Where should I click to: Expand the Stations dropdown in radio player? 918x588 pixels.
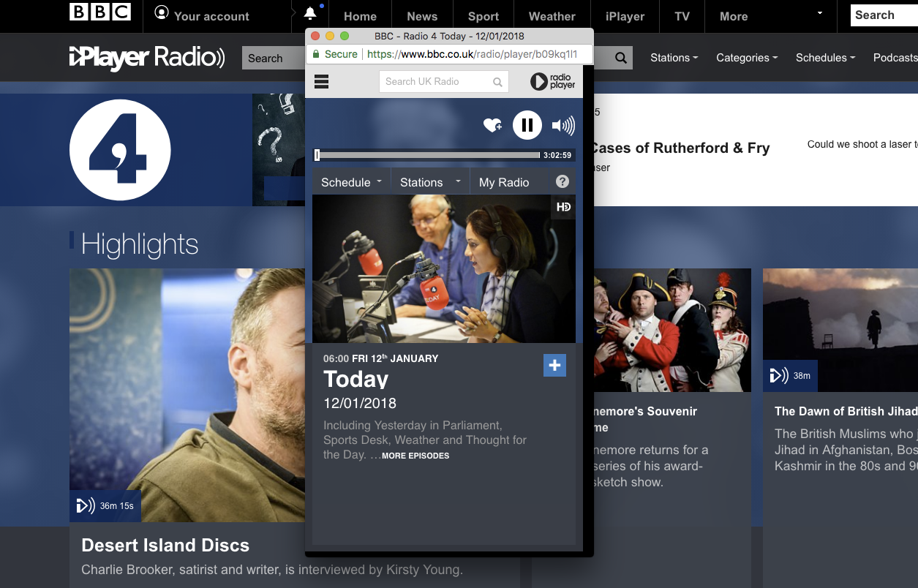click(x=430, y=182)
